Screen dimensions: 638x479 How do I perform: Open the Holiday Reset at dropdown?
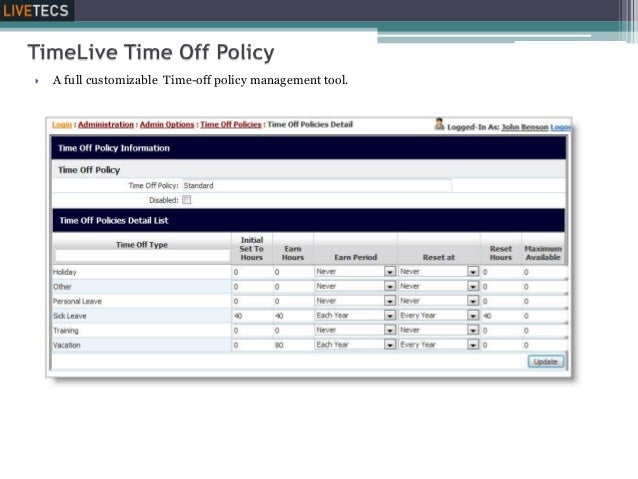473,271
